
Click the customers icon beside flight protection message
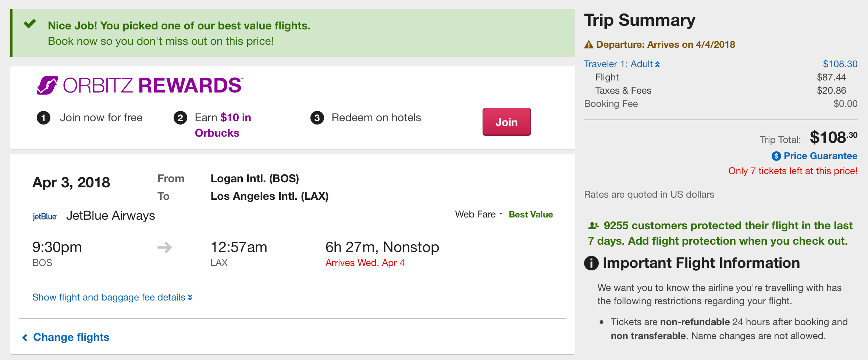(593, 226)
